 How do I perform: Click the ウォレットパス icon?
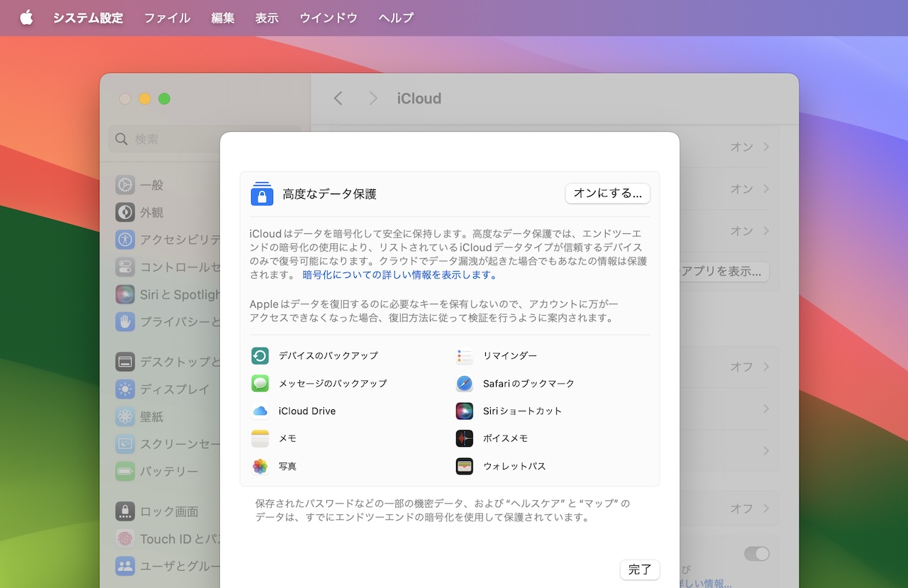tap(465, 466)
